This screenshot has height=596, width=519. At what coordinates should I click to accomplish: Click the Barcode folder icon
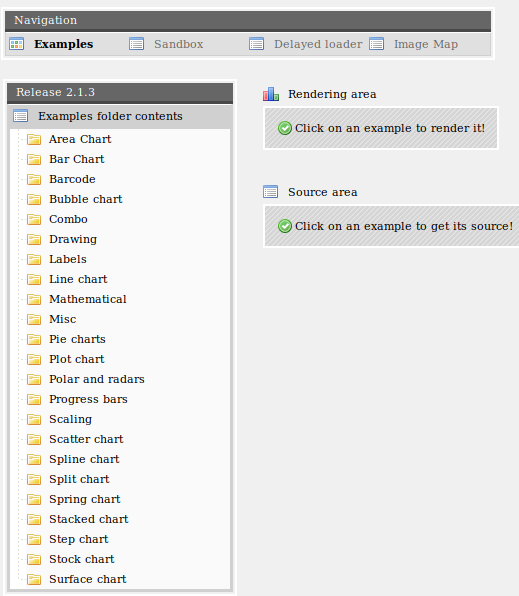[x=34, y=179]
